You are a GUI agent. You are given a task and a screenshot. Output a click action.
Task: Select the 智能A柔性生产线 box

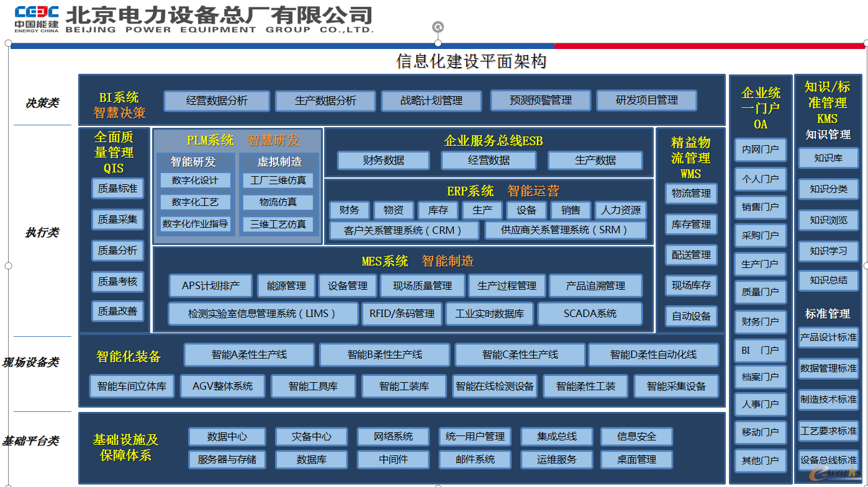(249, 355)
